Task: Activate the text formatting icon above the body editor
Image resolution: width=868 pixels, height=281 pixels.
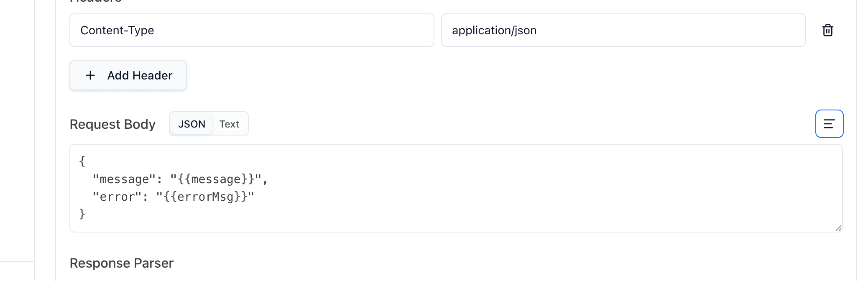Action: tap(829, 124)
